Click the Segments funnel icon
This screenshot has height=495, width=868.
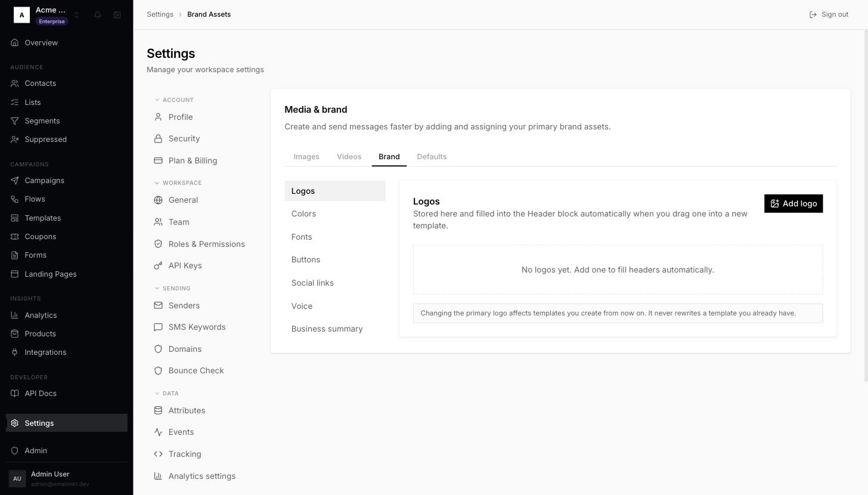[15, 121]
